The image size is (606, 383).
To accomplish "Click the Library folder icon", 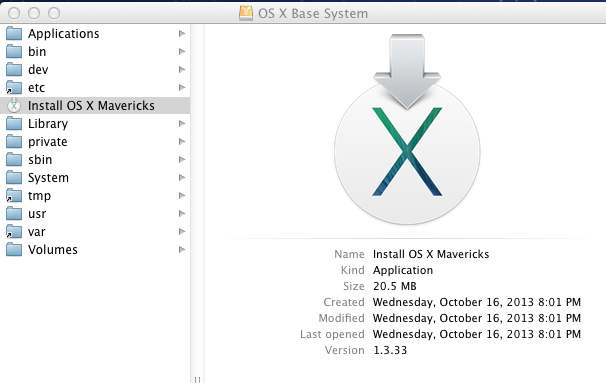I will tap(14, 124).
